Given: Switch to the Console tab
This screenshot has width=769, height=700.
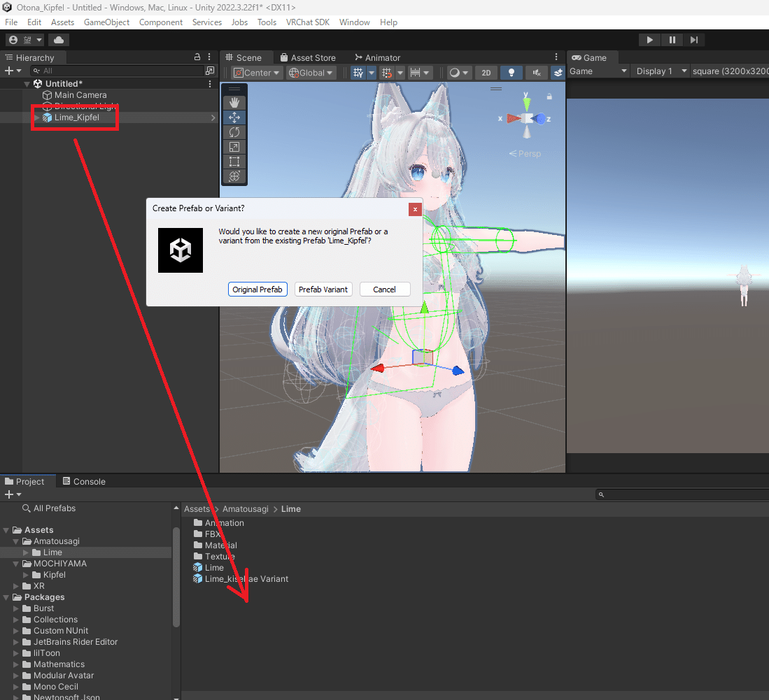Looking at the screenshot, I should 83,481.
